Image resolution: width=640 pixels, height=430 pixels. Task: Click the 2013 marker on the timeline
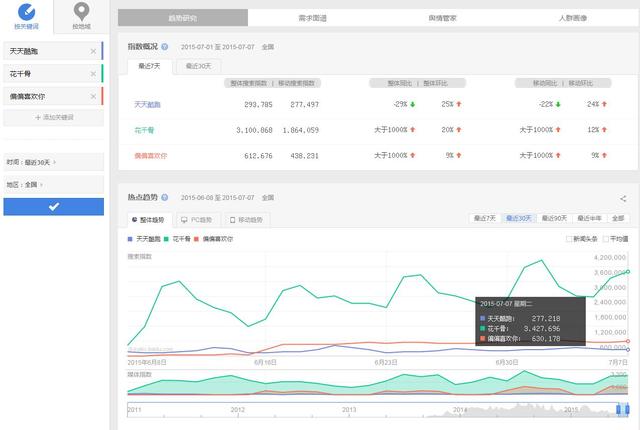coord(349,410)
